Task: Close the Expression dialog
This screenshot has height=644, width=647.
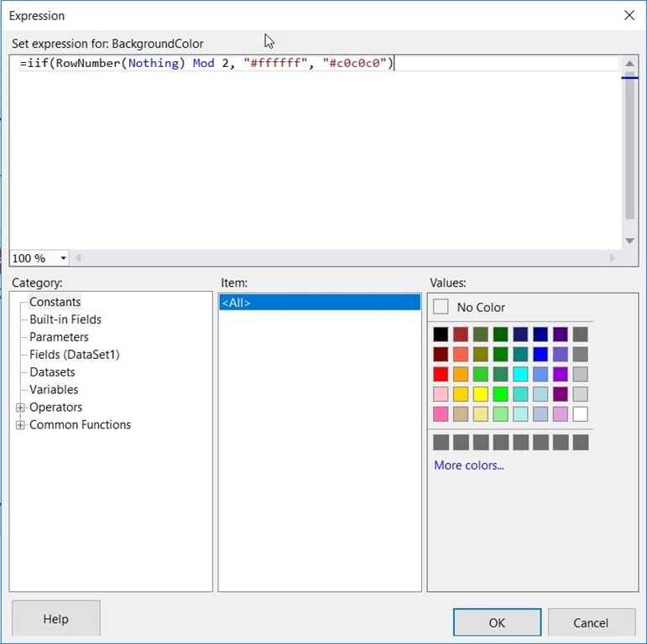Action: [x=629, y=16]
